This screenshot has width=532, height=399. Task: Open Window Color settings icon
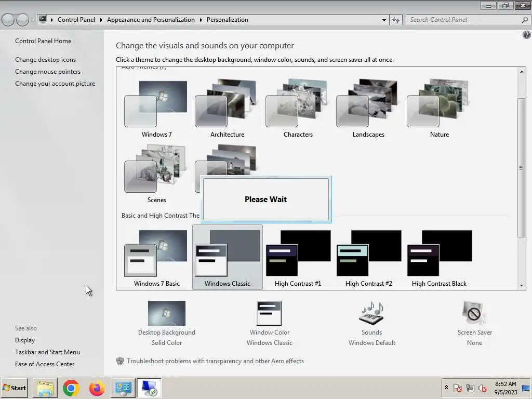[270, 313]
